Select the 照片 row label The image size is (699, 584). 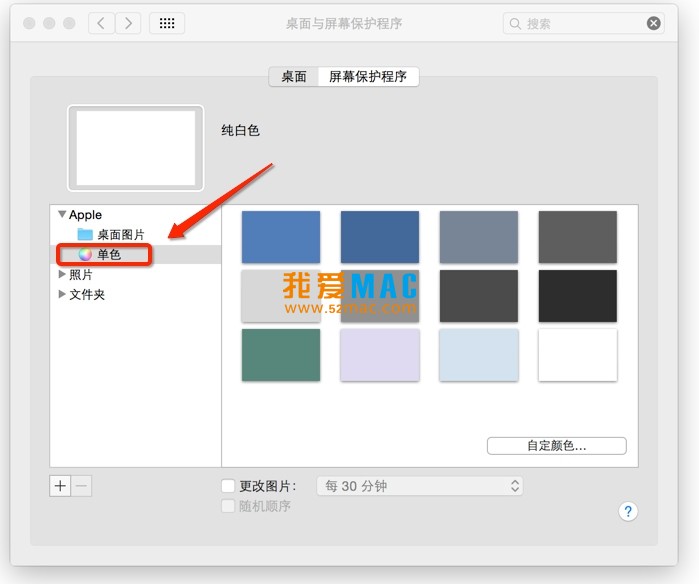coord(81,275)
